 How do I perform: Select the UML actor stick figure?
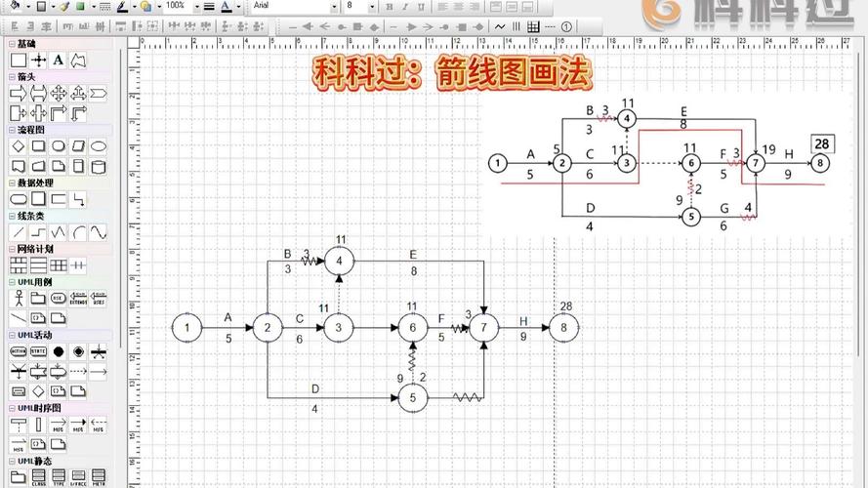tap(19, 299)
